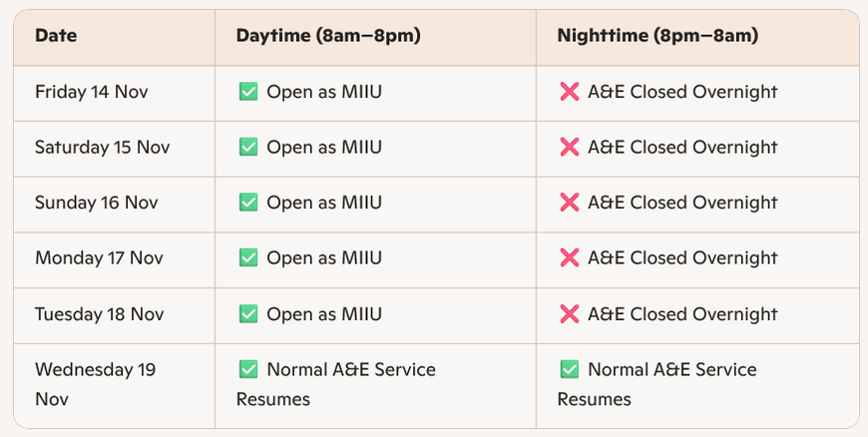Click the Sunday 16 Nov date cell
868x437 pixels.
96,203
